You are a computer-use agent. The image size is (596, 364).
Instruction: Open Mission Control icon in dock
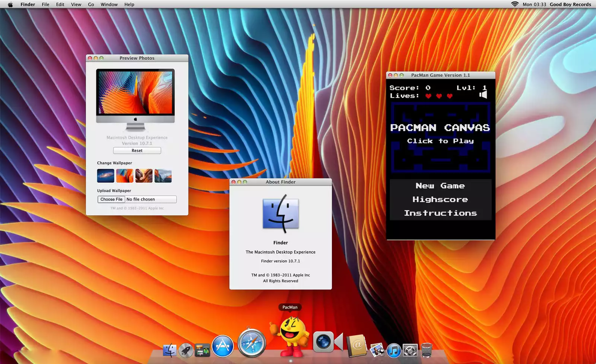[202, 350]
